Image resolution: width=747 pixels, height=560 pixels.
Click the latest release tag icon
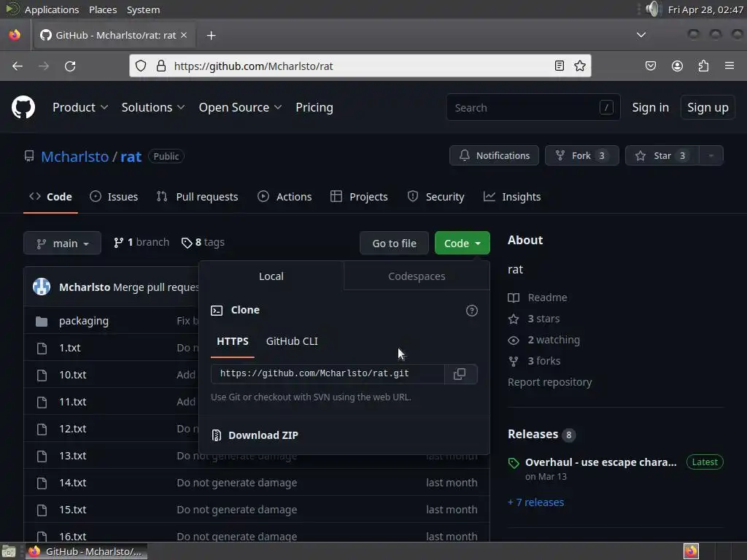tap(514, 463)
